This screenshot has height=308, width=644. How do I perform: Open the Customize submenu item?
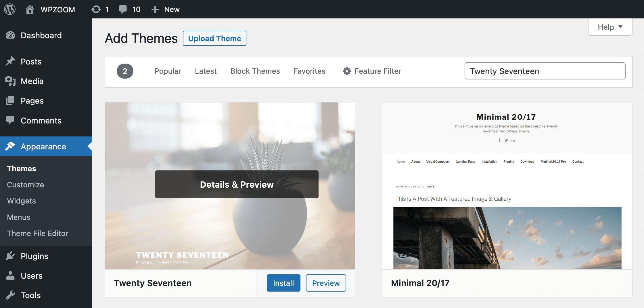[26, 185]
